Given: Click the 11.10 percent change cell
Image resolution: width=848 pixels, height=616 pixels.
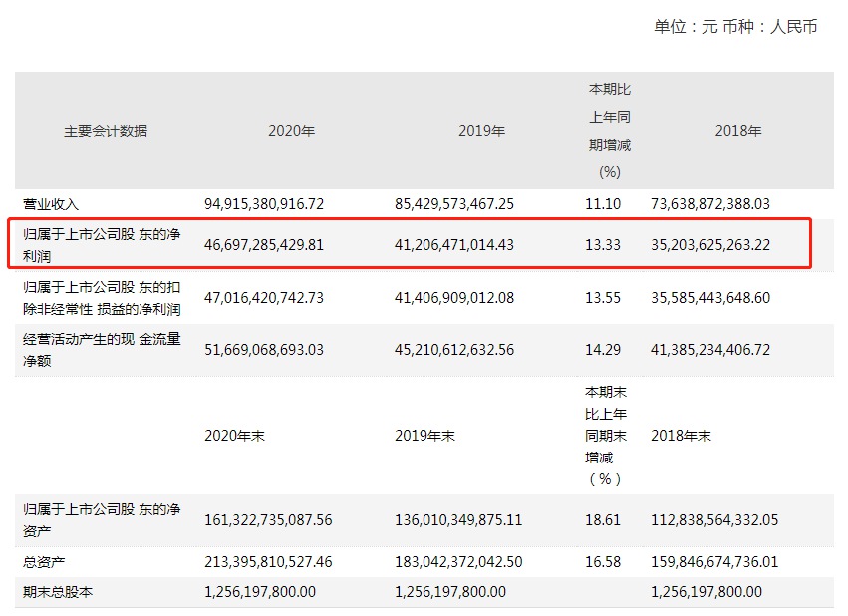Looking at the screenshot, I should (x=604, y=203).
